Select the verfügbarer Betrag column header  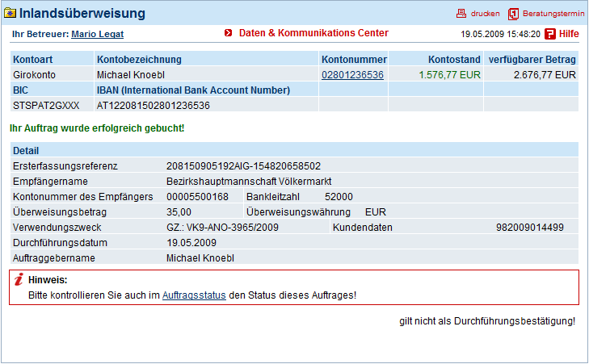pos(532,59)
